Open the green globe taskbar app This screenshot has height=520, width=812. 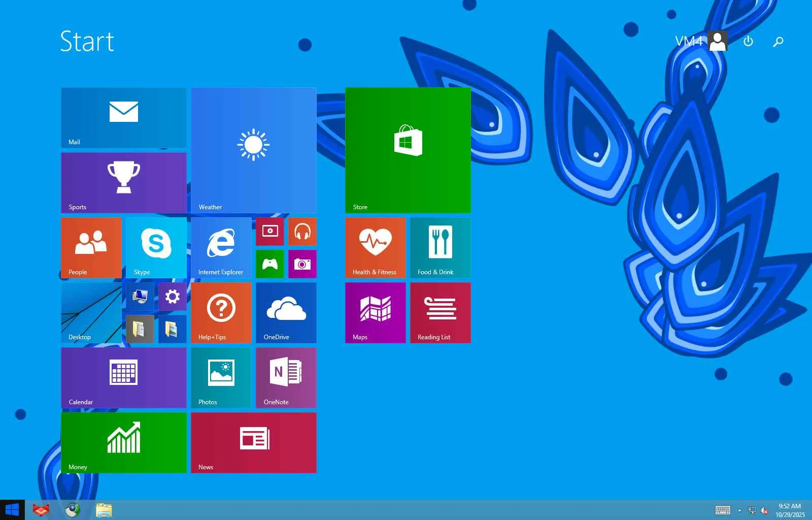click(73, 510)
